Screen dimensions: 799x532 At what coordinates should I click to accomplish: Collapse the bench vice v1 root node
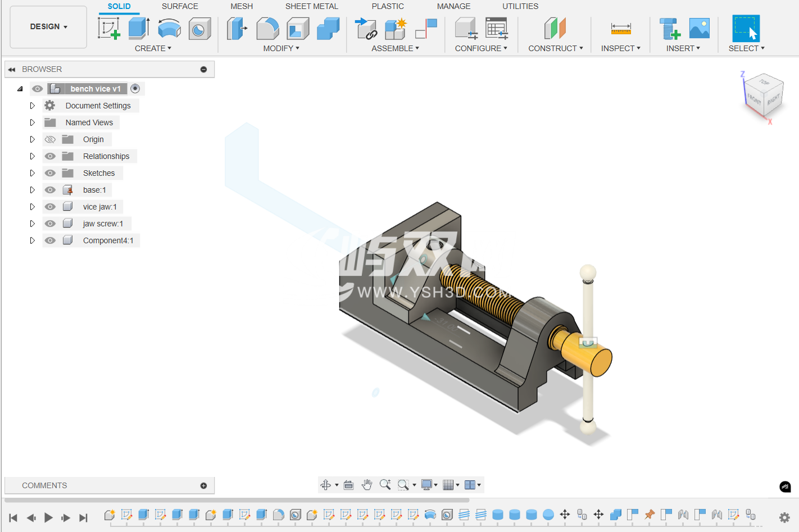[x=20, y=89]
